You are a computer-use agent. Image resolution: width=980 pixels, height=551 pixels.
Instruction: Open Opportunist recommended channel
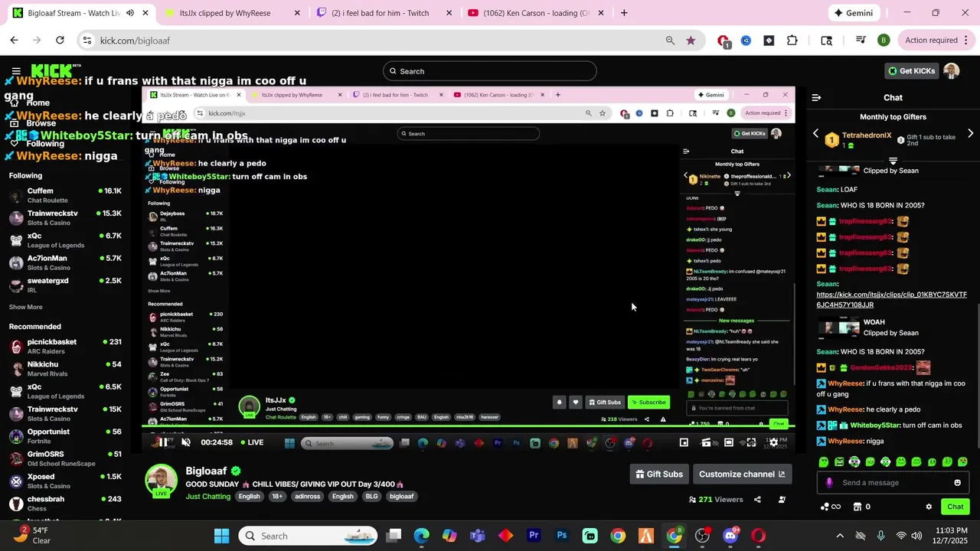(x=66, y=436)
